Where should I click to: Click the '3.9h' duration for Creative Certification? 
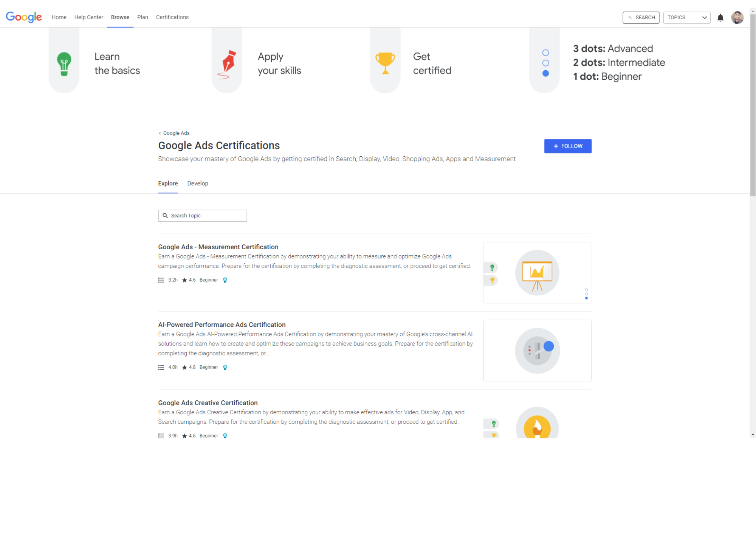pyautogui.click(x=173, y=435)
